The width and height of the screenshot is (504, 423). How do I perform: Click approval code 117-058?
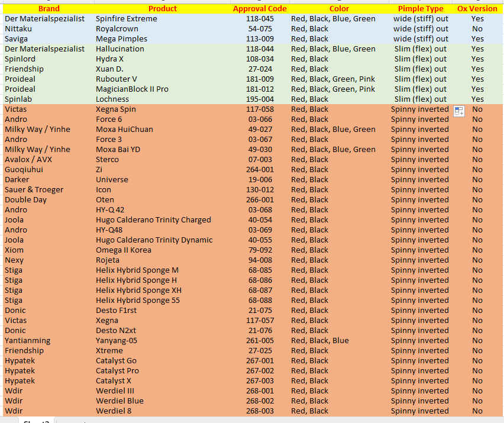260,109
